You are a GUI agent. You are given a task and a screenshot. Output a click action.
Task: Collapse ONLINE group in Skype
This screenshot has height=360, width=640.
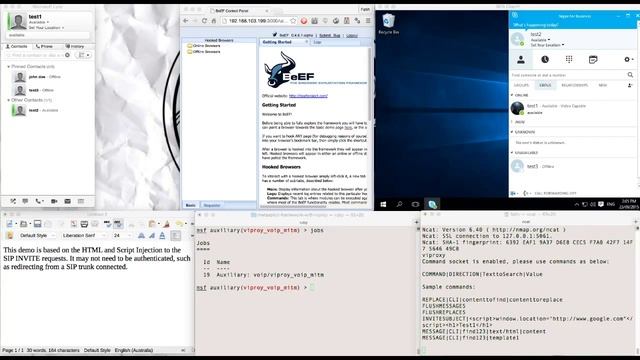point(512,95)
